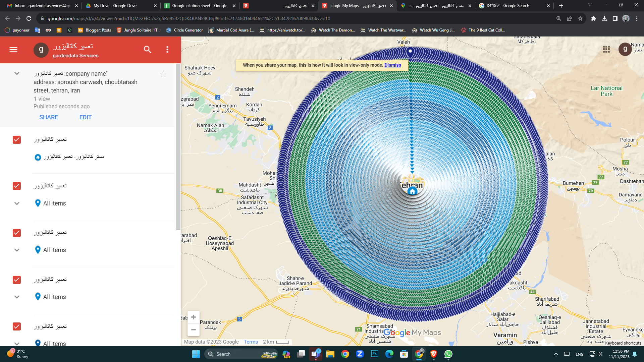Viewport: 644px width, 362px height.
Task: Click the search icon in red header
Action: pyautogui.click(x=147, y=50)
